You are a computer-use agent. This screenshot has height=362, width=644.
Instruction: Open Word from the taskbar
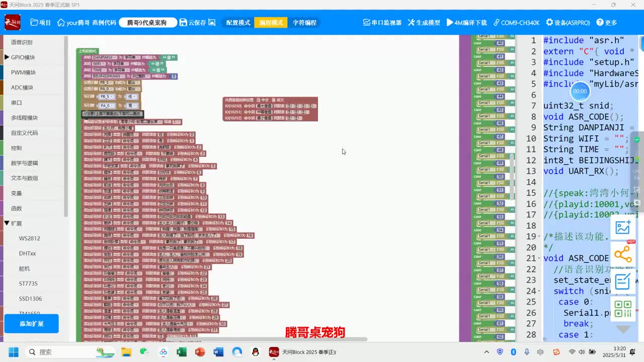(x=218, y=352)
